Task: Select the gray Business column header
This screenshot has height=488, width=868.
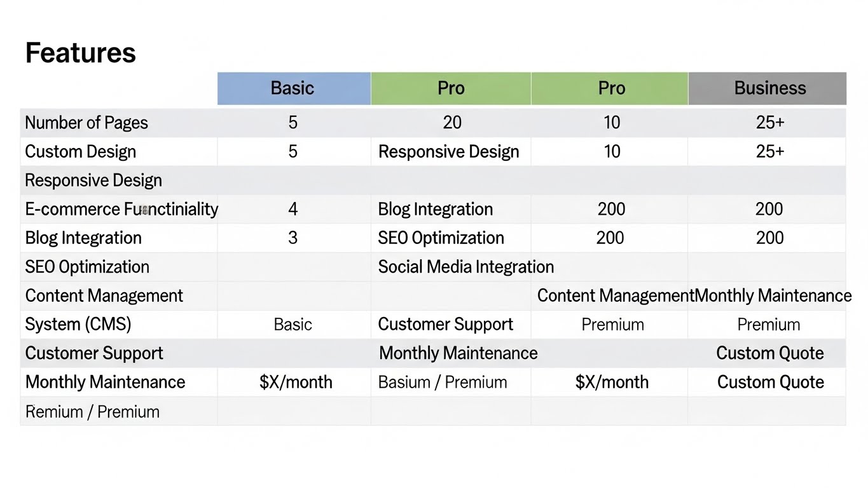Action: (x=769, y=88)
